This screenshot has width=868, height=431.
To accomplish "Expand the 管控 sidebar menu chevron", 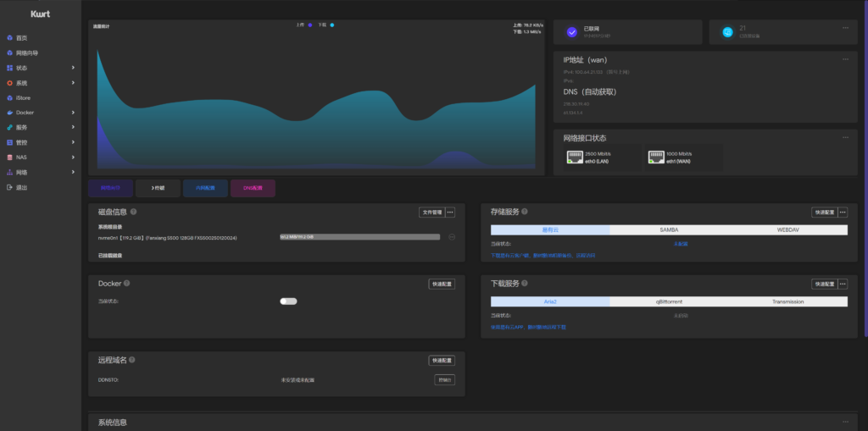I will click(73, 141).
